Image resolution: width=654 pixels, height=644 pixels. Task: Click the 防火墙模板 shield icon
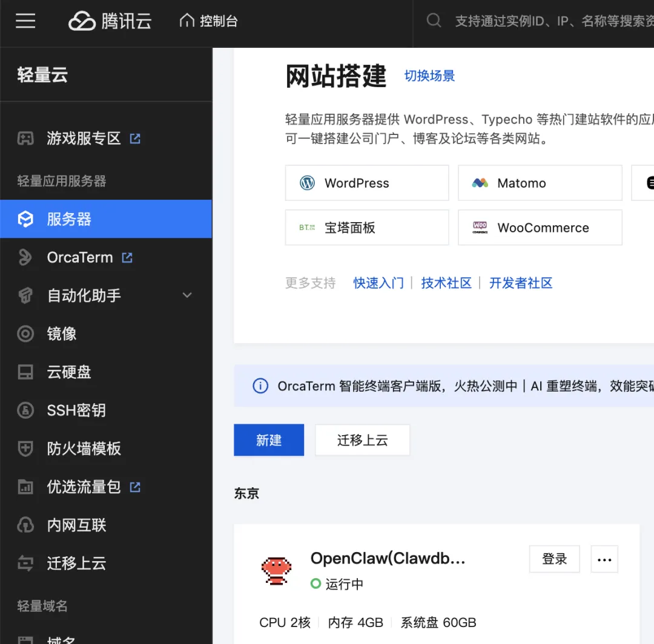coord(25,449)
